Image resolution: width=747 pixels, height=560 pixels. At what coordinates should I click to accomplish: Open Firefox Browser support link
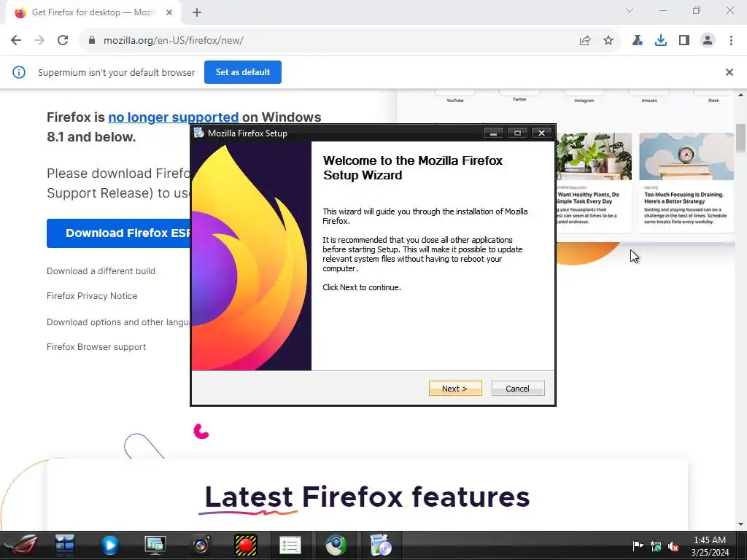[x=96, y=347]
